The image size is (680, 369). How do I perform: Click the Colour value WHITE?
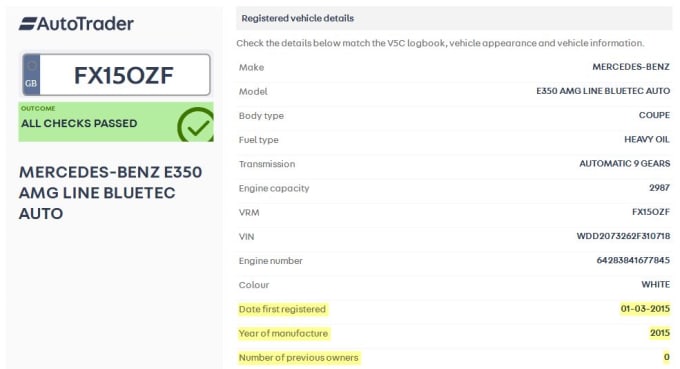(x=655, y=284)
